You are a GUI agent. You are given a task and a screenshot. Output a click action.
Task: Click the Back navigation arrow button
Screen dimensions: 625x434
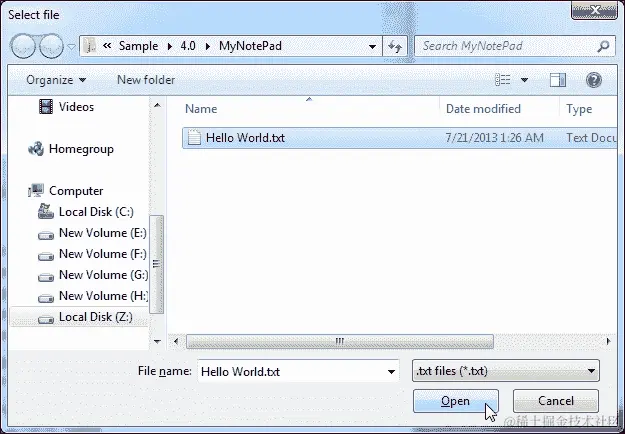[23, 46]
